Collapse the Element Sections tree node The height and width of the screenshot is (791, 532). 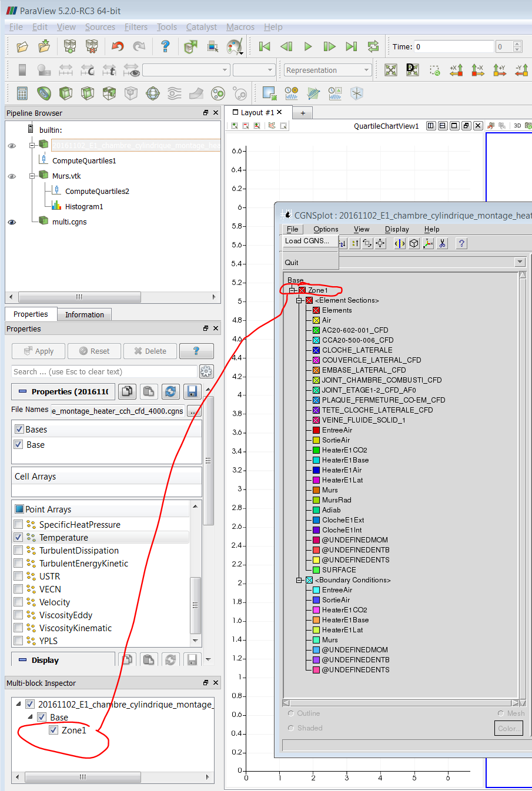[299, 300]
